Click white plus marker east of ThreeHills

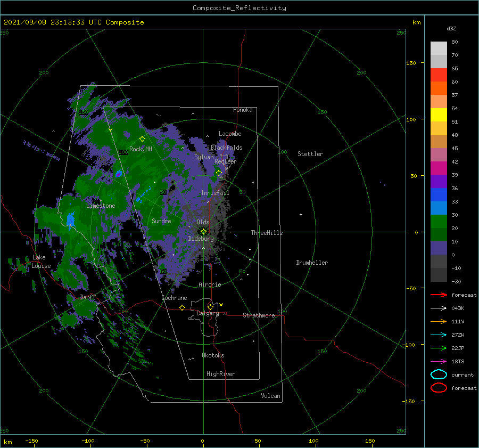301,214
